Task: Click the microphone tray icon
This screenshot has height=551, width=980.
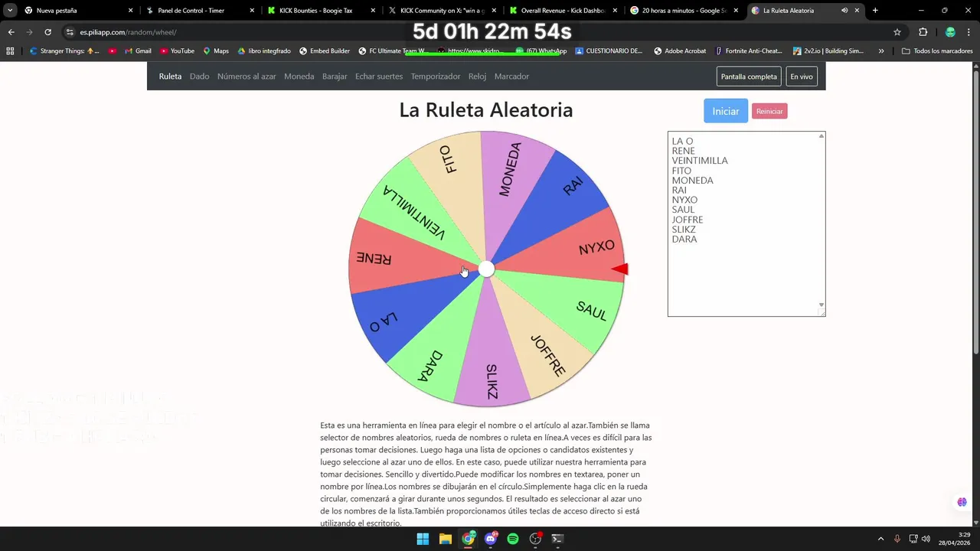Action: 897,539
